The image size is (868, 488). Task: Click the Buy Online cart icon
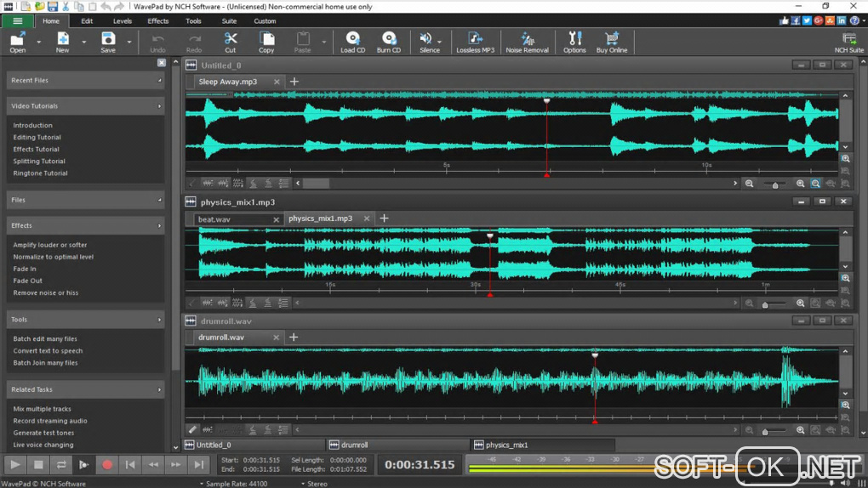[x=611, y=39]
